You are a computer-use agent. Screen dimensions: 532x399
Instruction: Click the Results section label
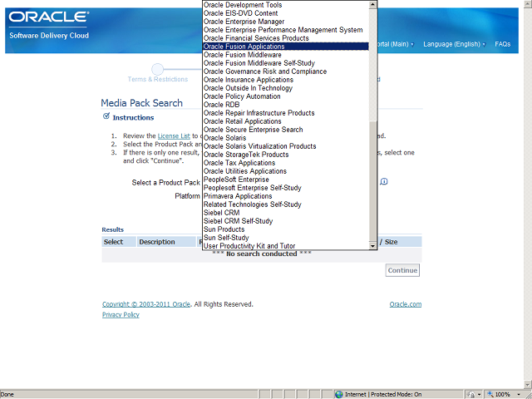[113, 229]
